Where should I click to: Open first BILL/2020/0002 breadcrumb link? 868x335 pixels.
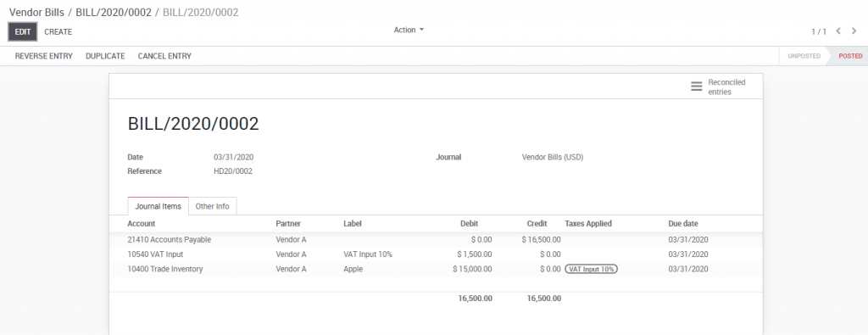point(114,12)
